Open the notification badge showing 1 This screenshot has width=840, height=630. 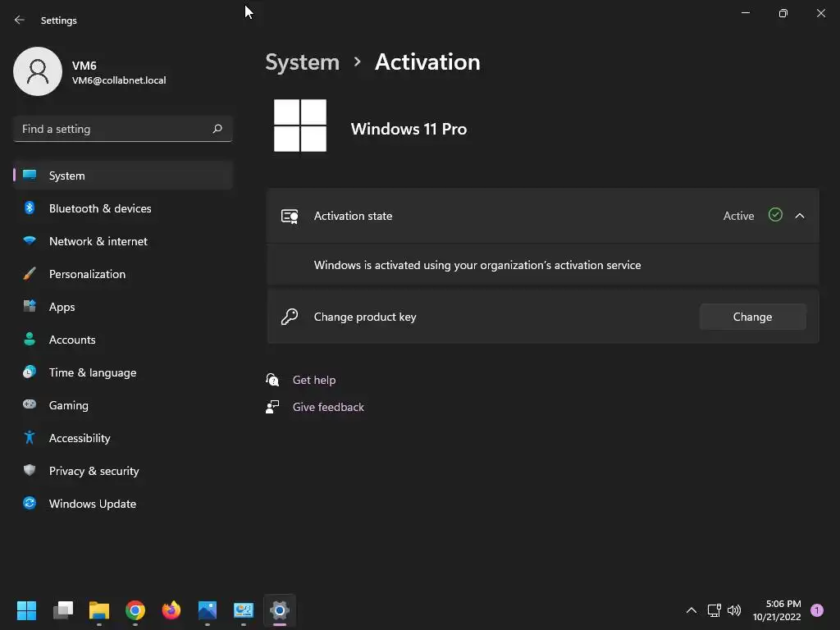(816, 610)
